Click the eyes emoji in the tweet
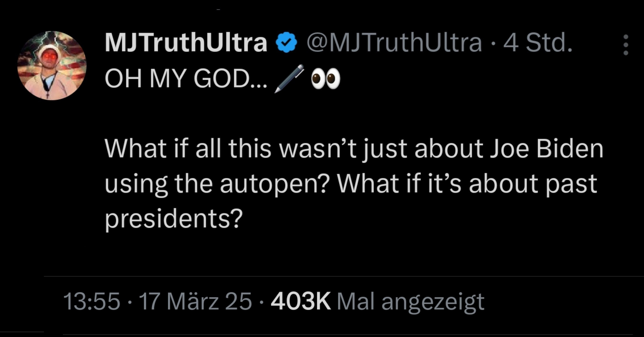 325,79
